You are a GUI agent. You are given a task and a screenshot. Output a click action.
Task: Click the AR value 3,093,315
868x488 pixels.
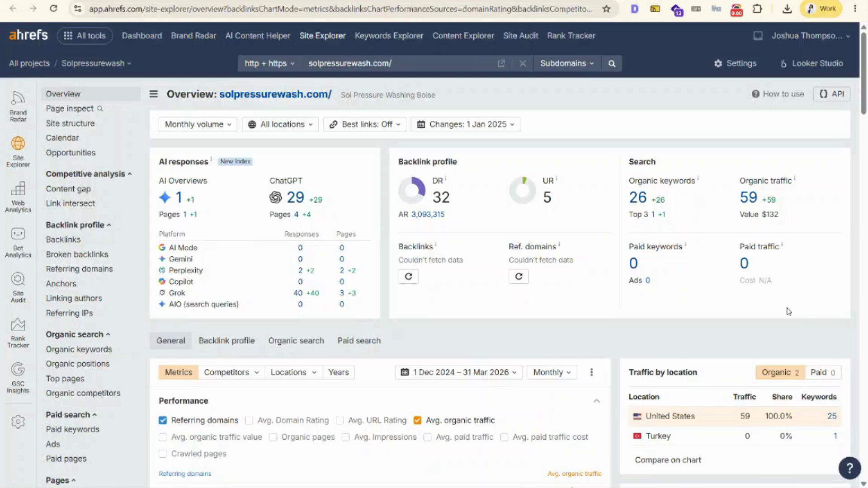tap(428, 214)
